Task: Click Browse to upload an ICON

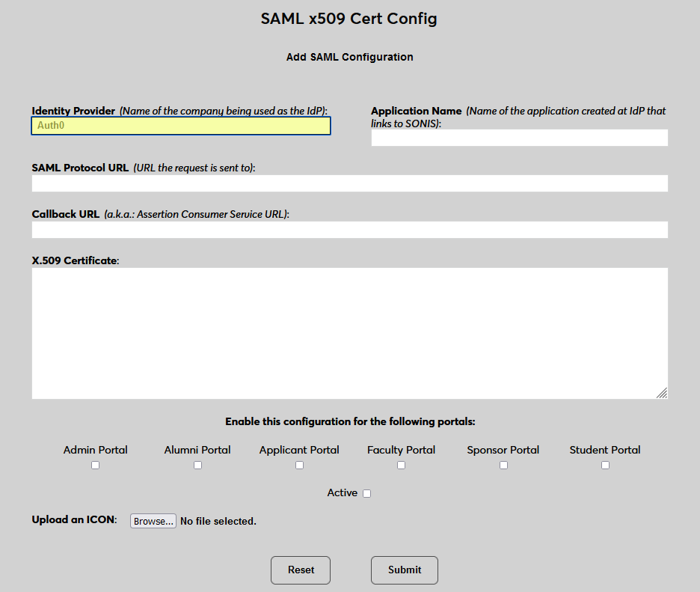Action: click(x=153, y=520)
